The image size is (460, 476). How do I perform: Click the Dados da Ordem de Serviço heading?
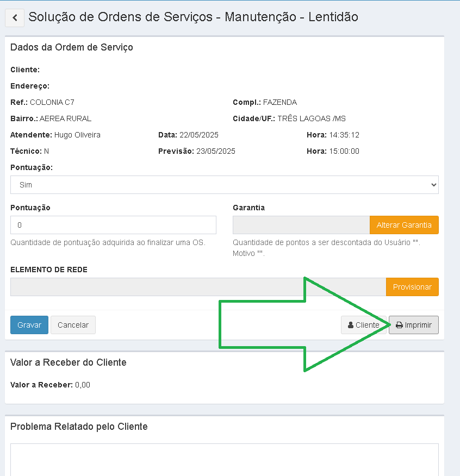pos(72,47)
